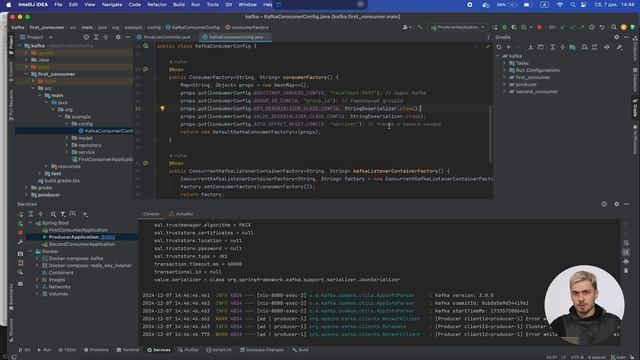Open the TODO tool window
This screenshot has height=360, width=640.
(x=67, y=350)
